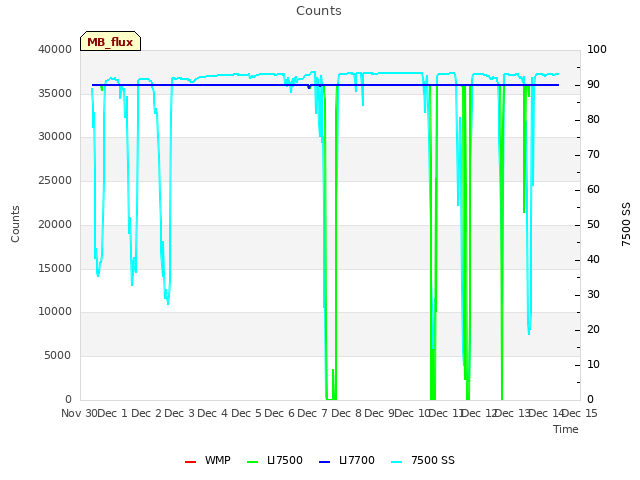
Task: Click the 10 right axis tick label
Action: (593, 364)
